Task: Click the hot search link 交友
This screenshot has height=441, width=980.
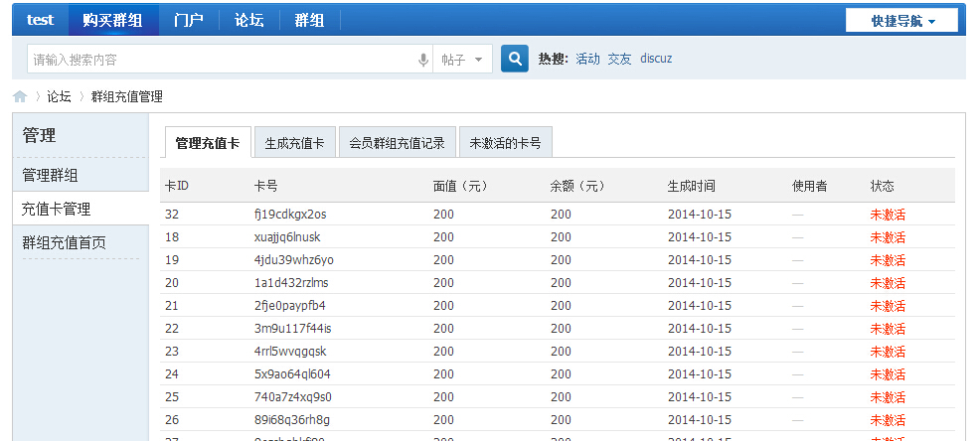Action: point(619,59)
